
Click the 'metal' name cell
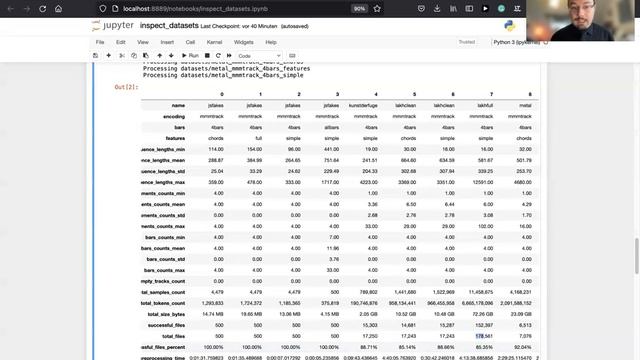(x=525, y=105)
